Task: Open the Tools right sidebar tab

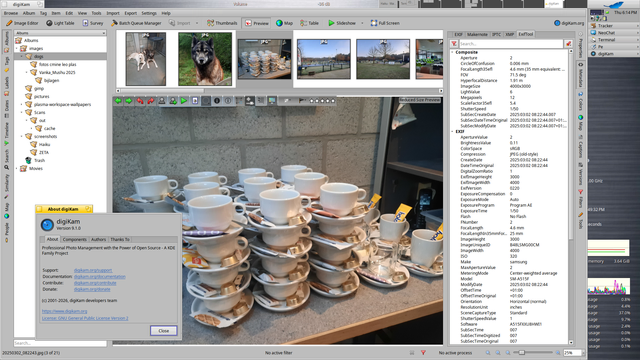Action: point(580,220)
